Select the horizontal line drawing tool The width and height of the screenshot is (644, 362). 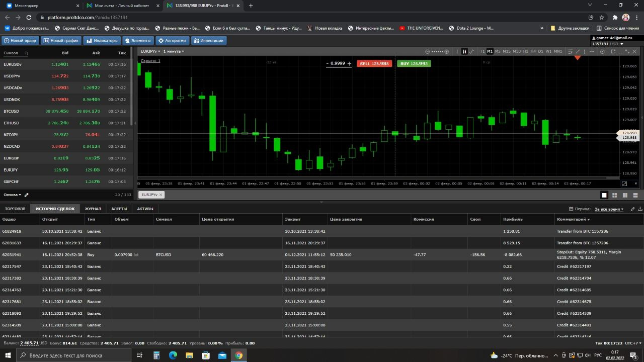click(592, 51)
